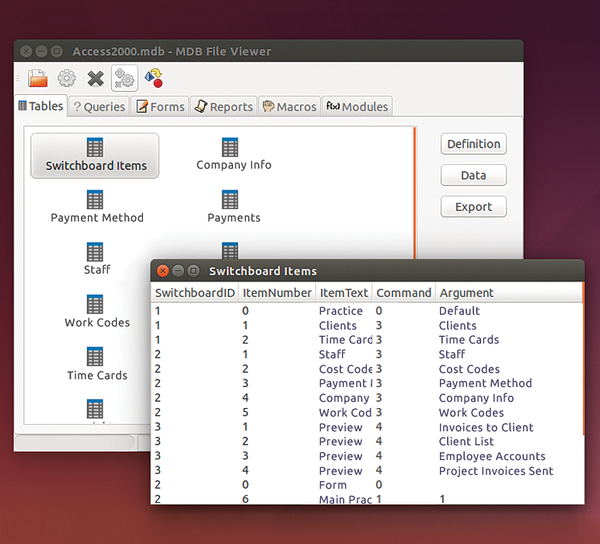Click the black X close-file toolbar icon
This screenshot has width=600, height=544.
coord(95,79)
